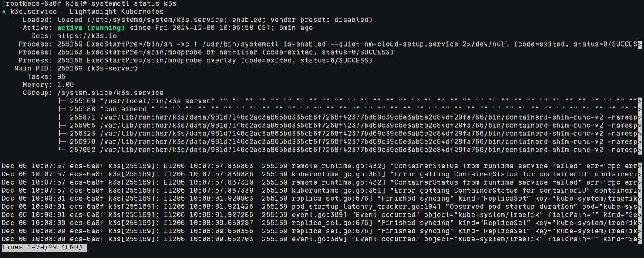
Task: Click the typed "systemctl status k3s" command
Action: (x=134, y=4)
